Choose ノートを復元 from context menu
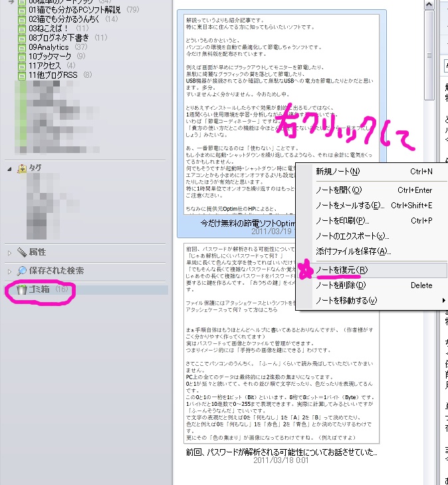Image resolution: width=448 pixels, height=485 pixels. point(342,270)
